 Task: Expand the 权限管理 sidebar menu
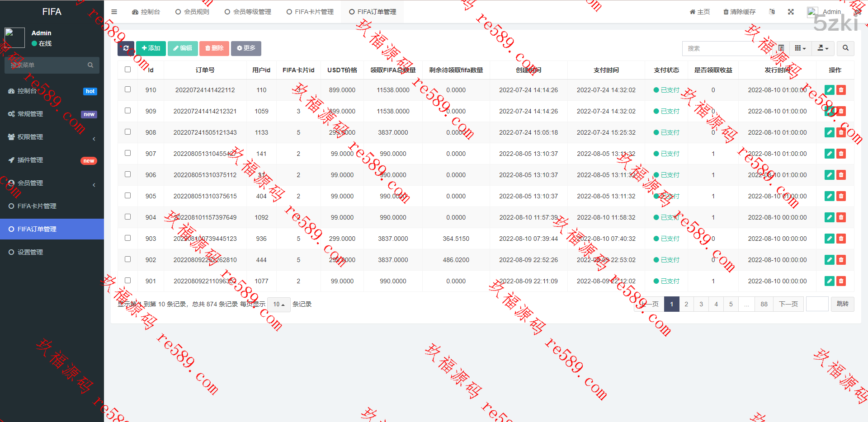(30, 137)
